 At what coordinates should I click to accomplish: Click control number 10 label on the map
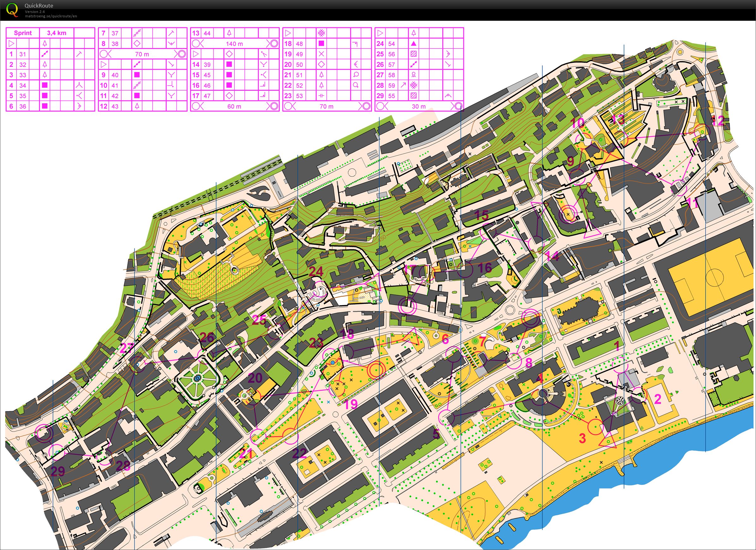pos(578,123)
